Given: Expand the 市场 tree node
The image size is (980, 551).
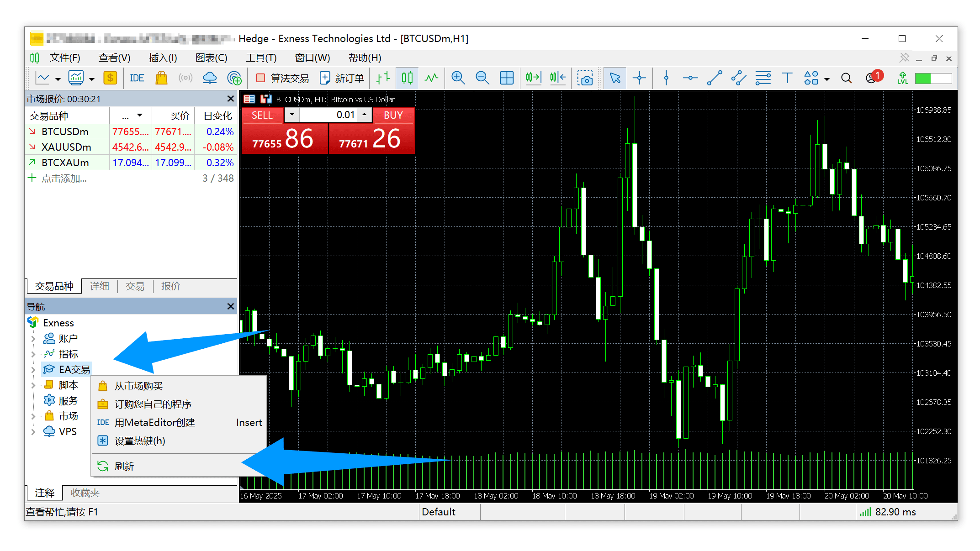Looking at the screenshot, I should coord(33,416).
